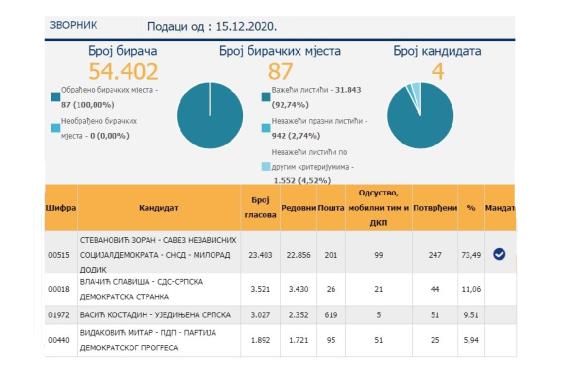The width and height of the screenshot is (580, 380).
Task: Click percentage 9.51
Action: [x=471, y=315]
